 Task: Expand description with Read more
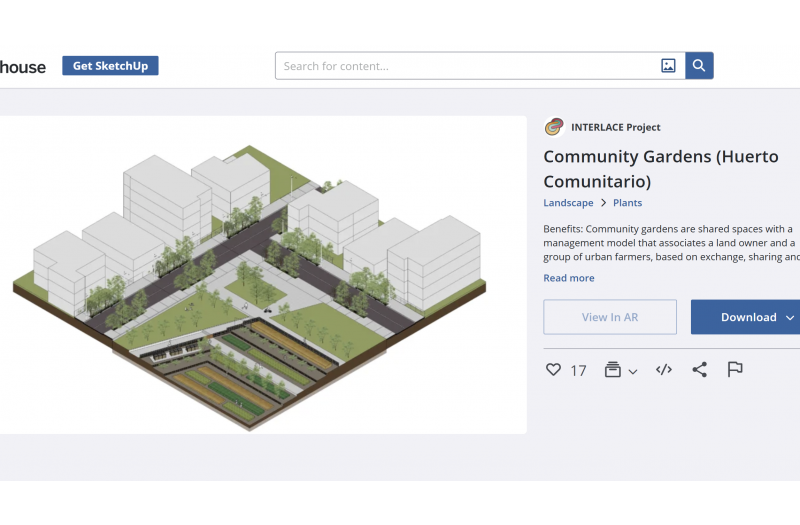568,278
